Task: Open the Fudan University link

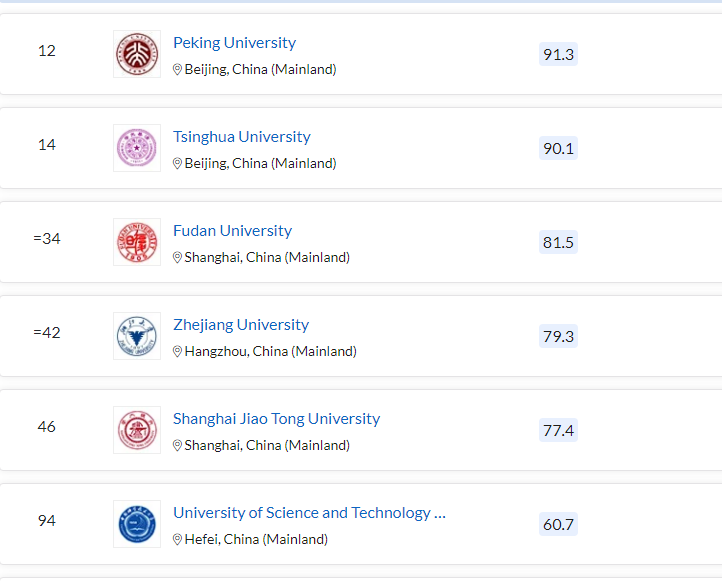Action: click(232, 231)
